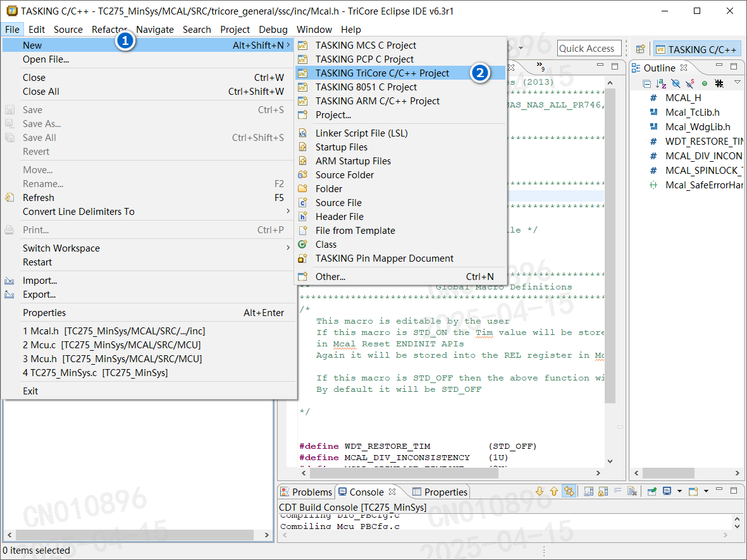Clear the console output icon
This screenshot has width=747, height=560.
[x=632, y=491]
